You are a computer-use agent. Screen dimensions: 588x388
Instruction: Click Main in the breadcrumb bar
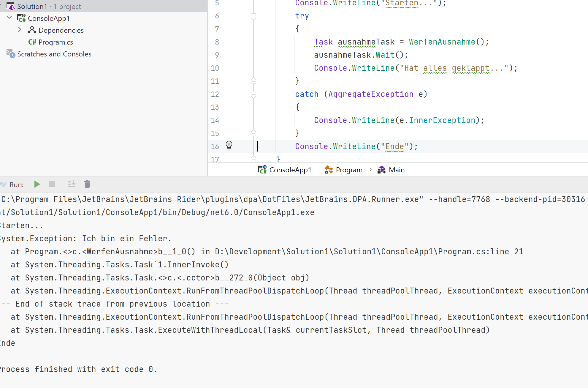(x=397, y=170)
